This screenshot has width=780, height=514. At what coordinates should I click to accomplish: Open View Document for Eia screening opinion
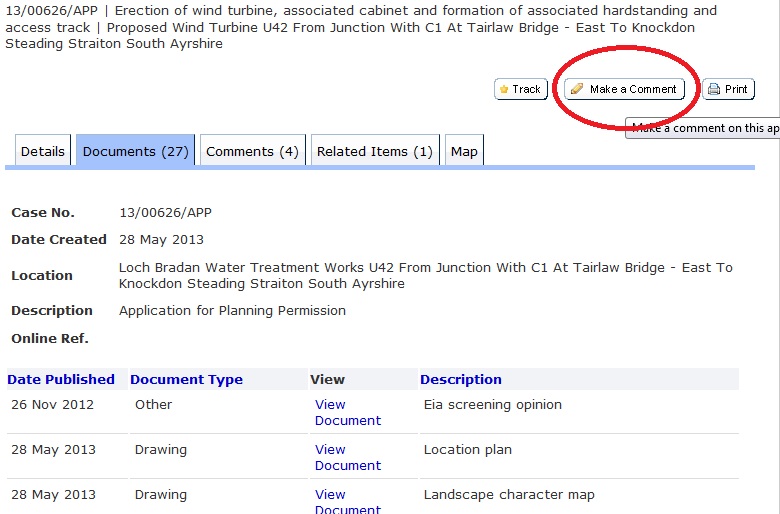pos(347,413)
